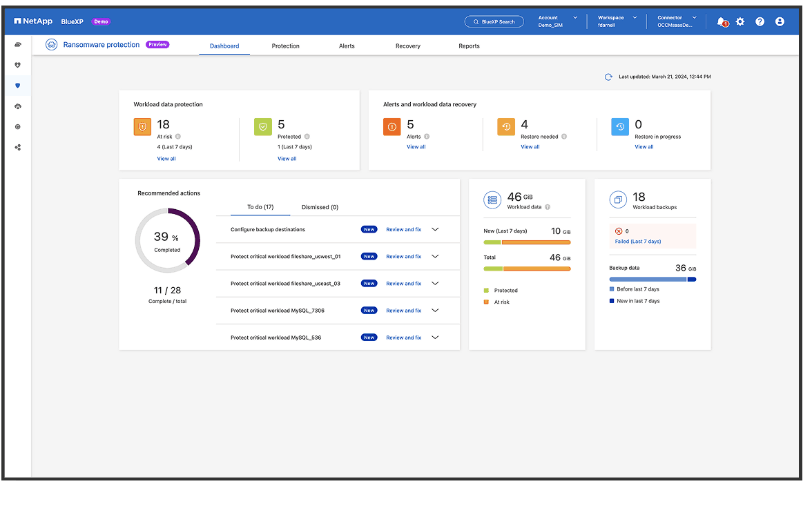
Task: Expand Configure backup destinations row
Action: pyautogui.click(x=436, y=230)
